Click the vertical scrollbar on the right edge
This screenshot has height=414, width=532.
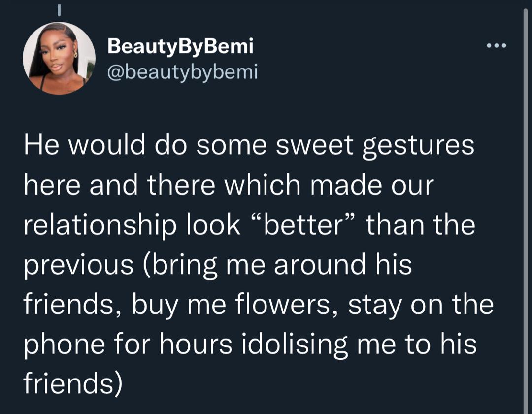(524, 207)
